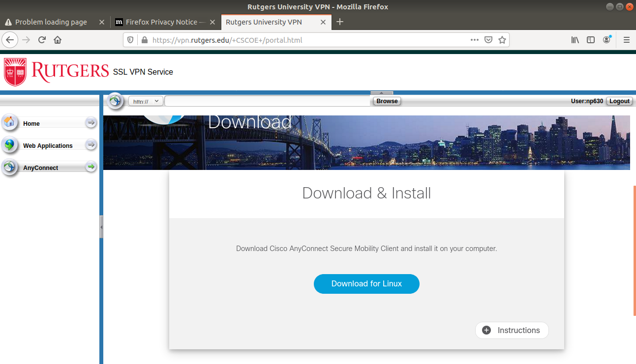Click the green arrow next to AnyConnect
Viewport: 636px width, 364px height.
(x=91, y=167)
